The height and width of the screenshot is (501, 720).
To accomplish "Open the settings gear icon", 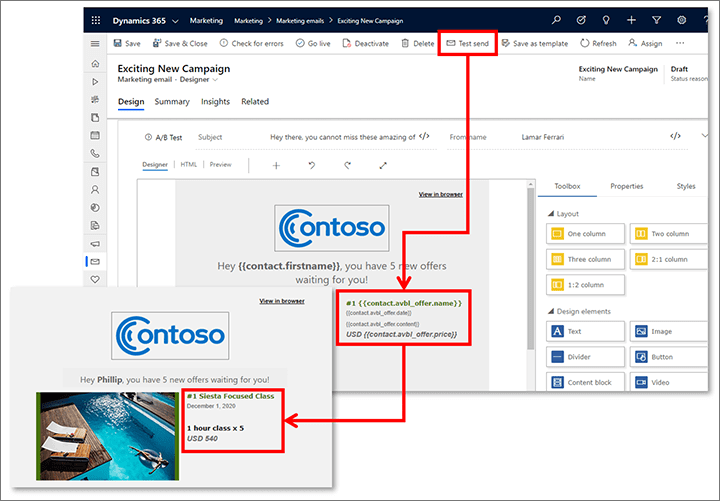I will pyautogui.click(x=681, y=20).
